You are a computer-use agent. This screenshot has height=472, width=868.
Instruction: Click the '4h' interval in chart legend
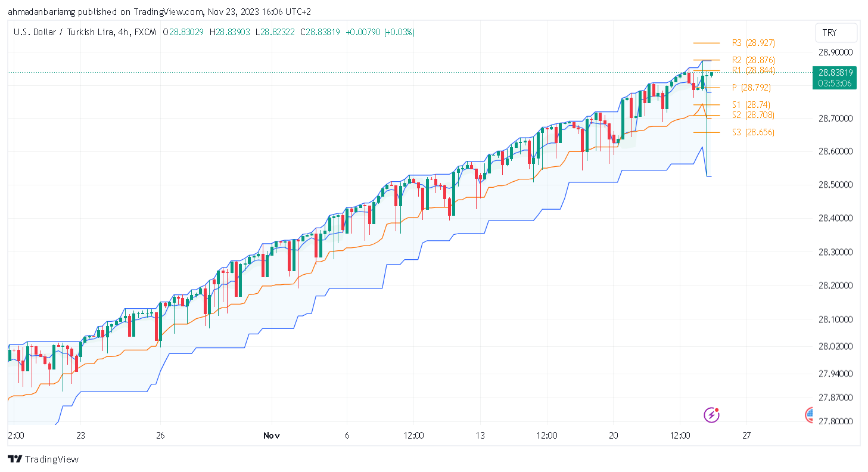(124, 32)
